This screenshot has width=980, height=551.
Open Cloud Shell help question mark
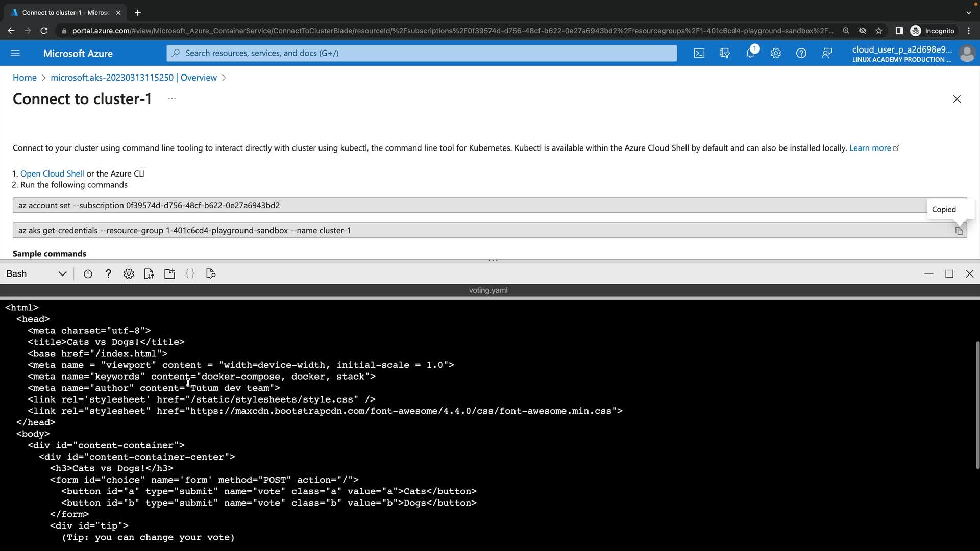(x=108, y=274)
